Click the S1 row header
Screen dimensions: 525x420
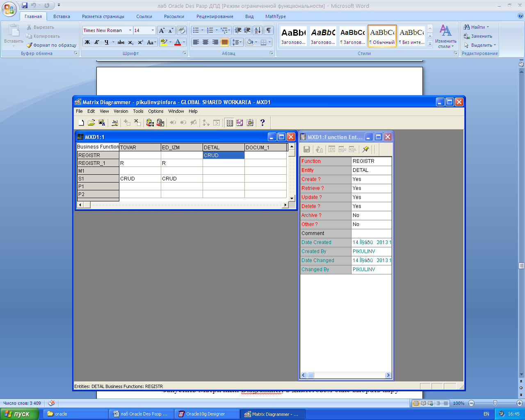(x=98, y=179)
